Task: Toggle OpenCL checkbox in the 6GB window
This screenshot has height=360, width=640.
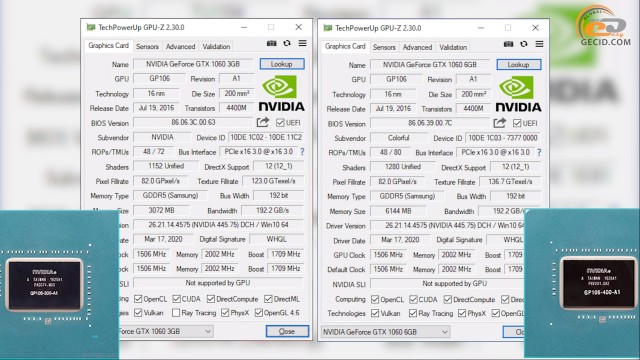Action: click(x=375, y=300)
